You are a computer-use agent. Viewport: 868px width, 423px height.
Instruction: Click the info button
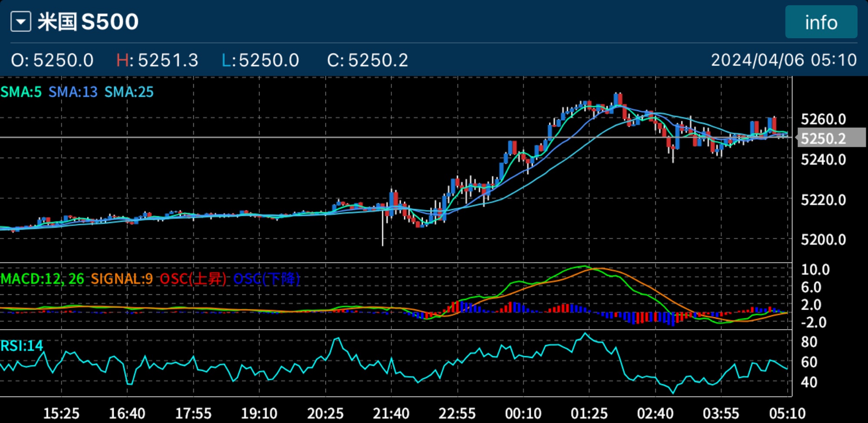821,22
